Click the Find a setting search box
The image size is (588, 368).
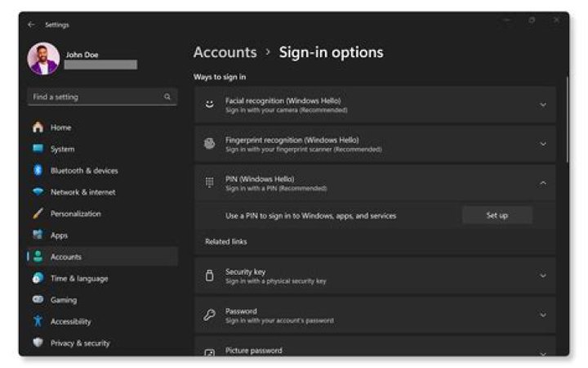tap(102, 96)
